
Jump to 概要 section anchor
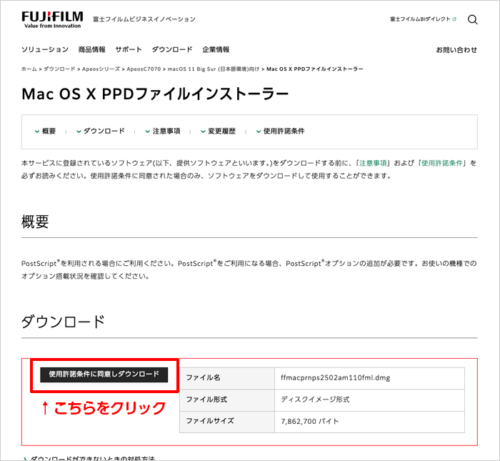45,131
